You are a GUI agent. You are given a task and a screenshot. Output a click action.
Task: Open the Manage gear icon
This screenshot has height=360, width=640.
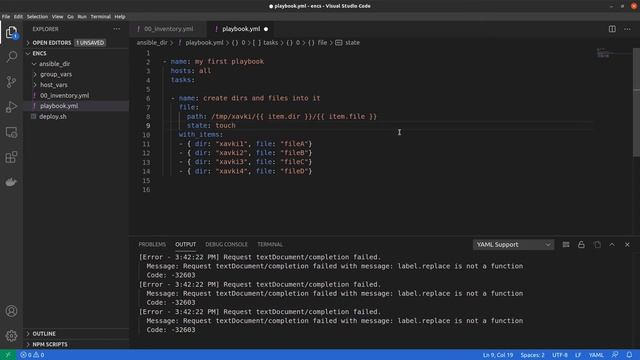coord(11,336)
